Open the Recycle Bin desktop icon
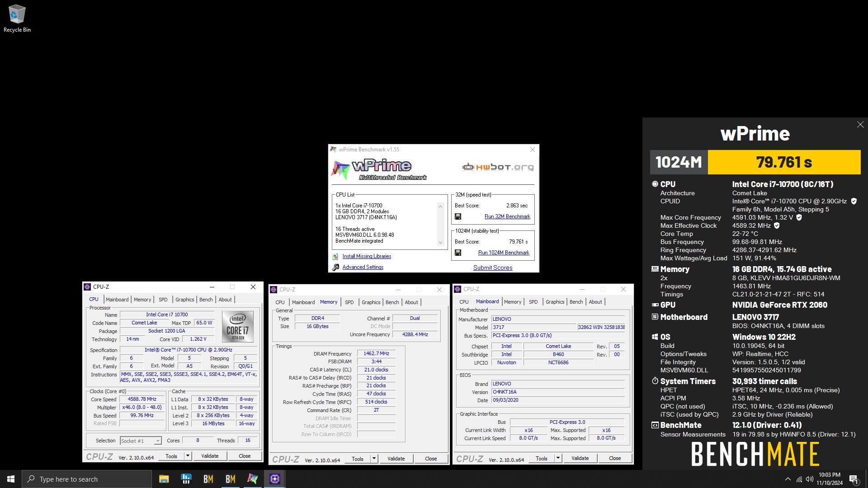The image size is (868, 488). (17, 19)
